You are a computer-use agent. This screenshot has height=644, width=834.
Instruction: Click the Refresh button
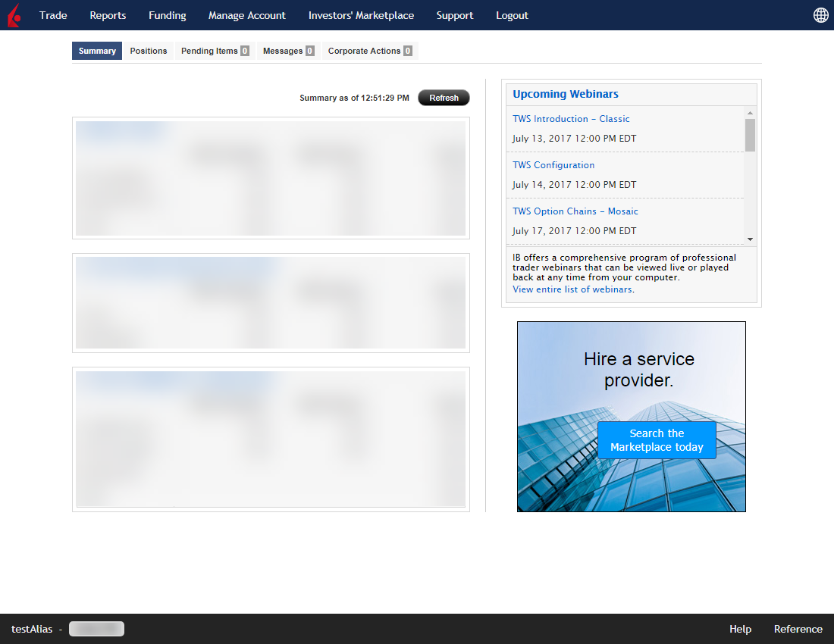coord(444,98)
